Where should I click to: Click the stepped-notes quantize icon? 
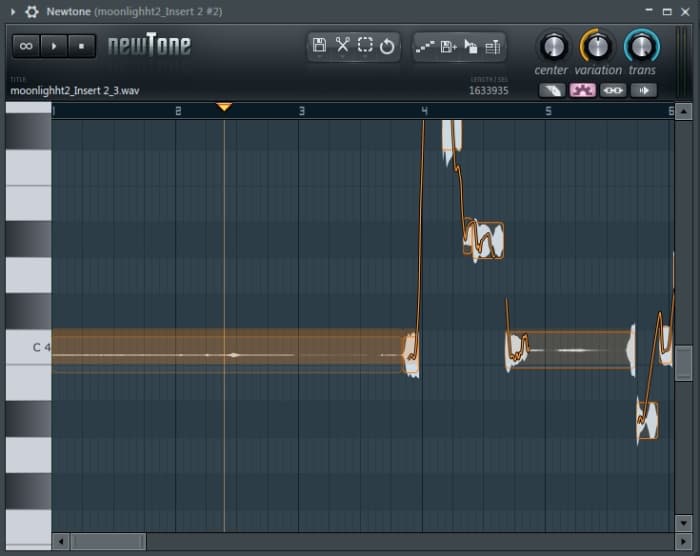pos(425,47)
